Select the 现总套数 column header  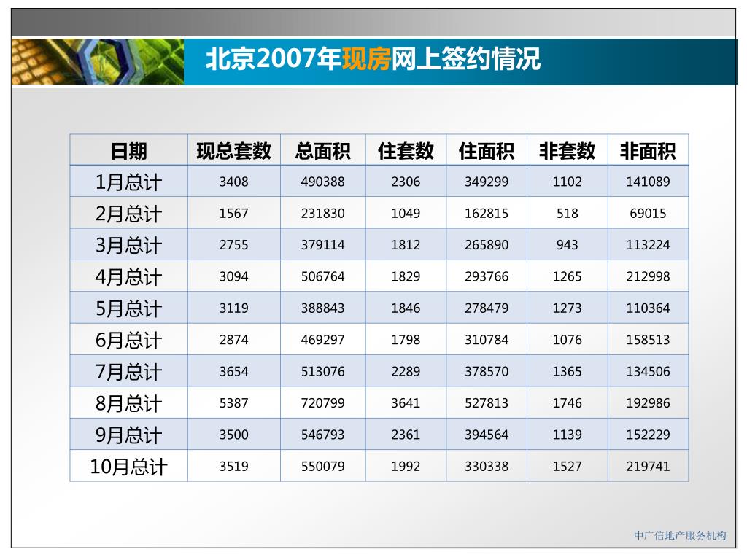(x=234, y=150)
